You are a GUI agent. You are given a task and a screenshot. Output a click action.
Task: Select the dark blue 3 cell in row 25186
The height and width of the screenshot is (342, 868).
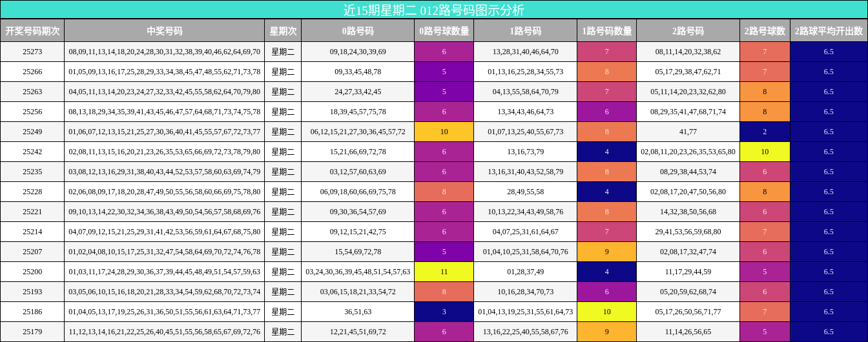pos(444,312)
